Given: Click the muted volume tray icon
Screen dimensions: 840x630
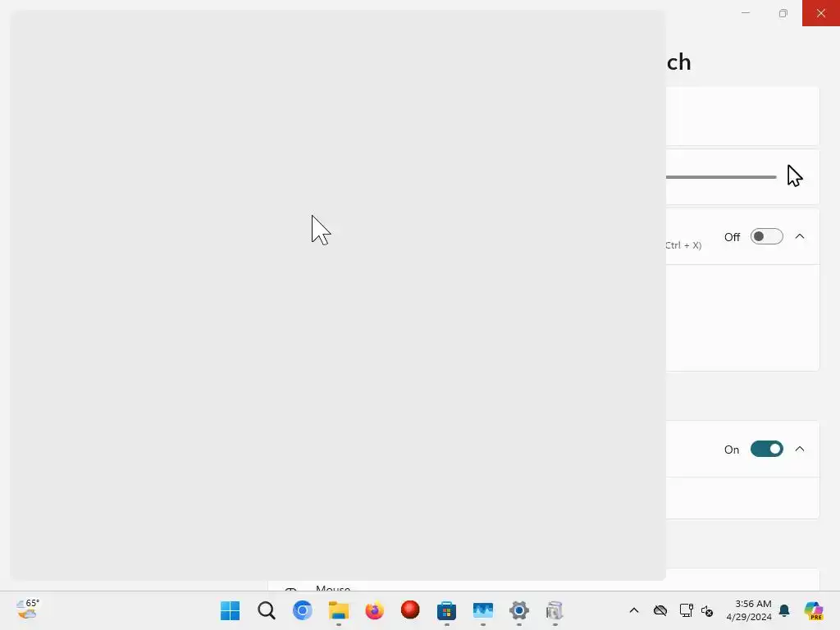Looking at the screenshot, I should [x=707, y=610].
